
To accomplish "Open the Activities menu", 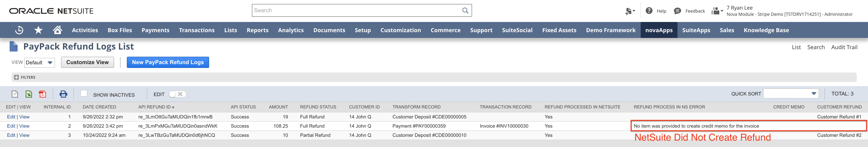I will [x=85, y=30].
